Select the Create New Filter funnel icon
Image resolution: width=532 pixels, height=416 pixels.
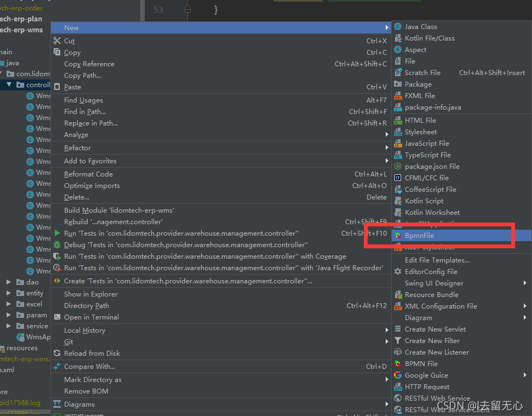[x=398, y=340]
